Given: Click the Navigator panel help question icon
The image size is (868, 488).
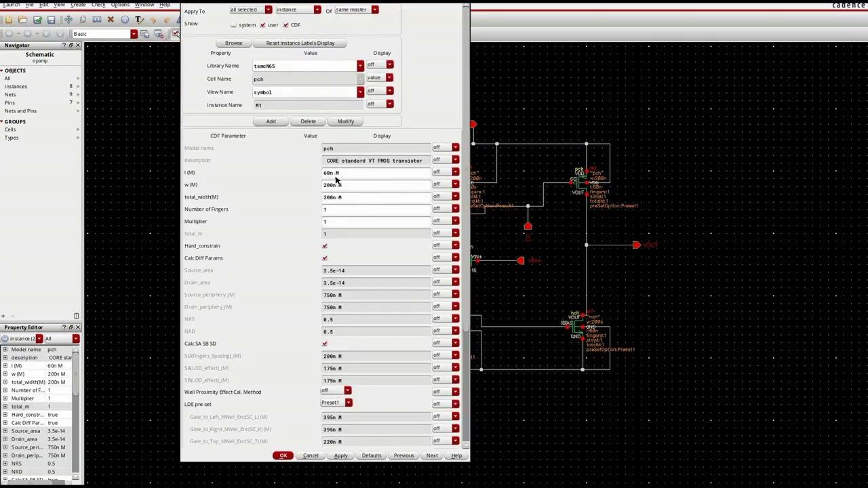Looking at the screenshot, I should click(x=64, y=45).
